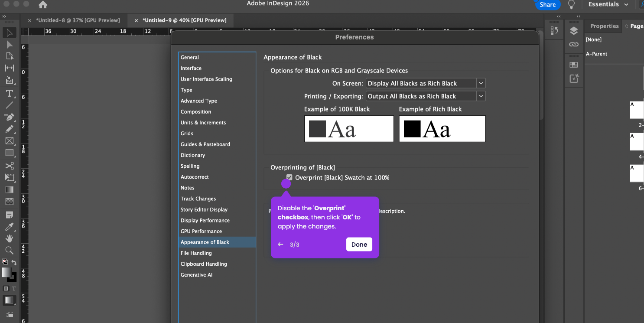
Task: Select the Rectangle tool
Action: coord(9,153)
